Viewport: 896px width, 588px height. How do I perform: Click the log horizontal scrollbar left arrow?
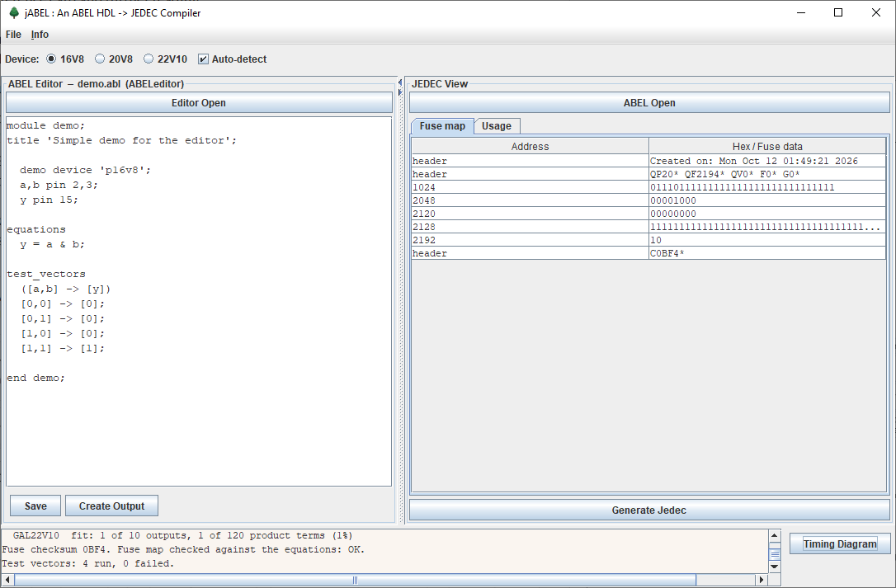[x=7, y=580]
